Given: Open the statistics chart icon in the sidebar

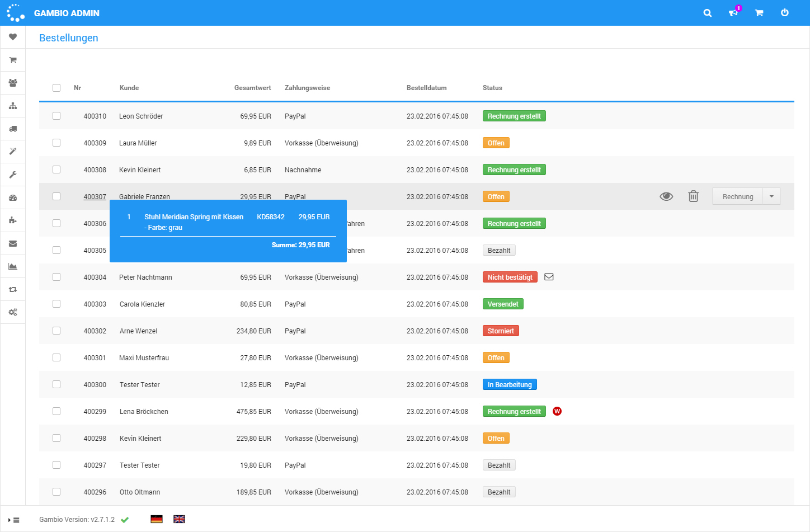Looking at the screenshot, I should point(13,266).
